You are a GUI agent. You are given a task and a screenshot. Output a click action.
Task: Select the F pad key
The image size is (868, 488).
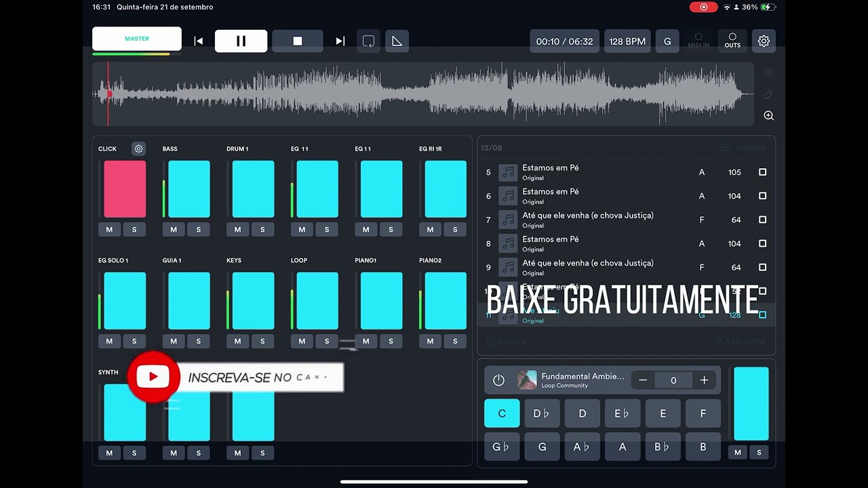(703, 413)
